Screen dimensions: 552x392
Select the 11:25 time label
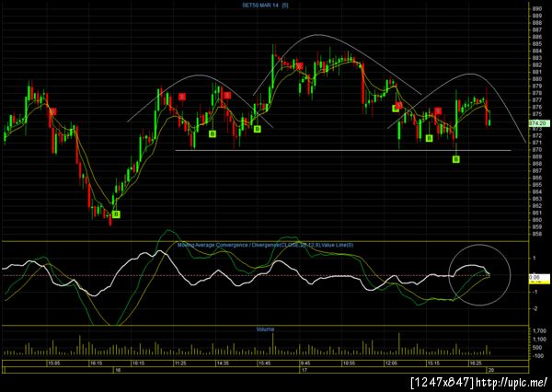click(x=180, y=363)
